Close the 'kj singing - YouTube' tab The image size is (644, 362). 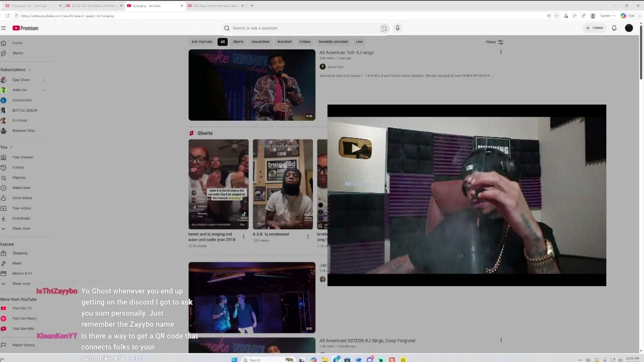[x=182, y=6]
